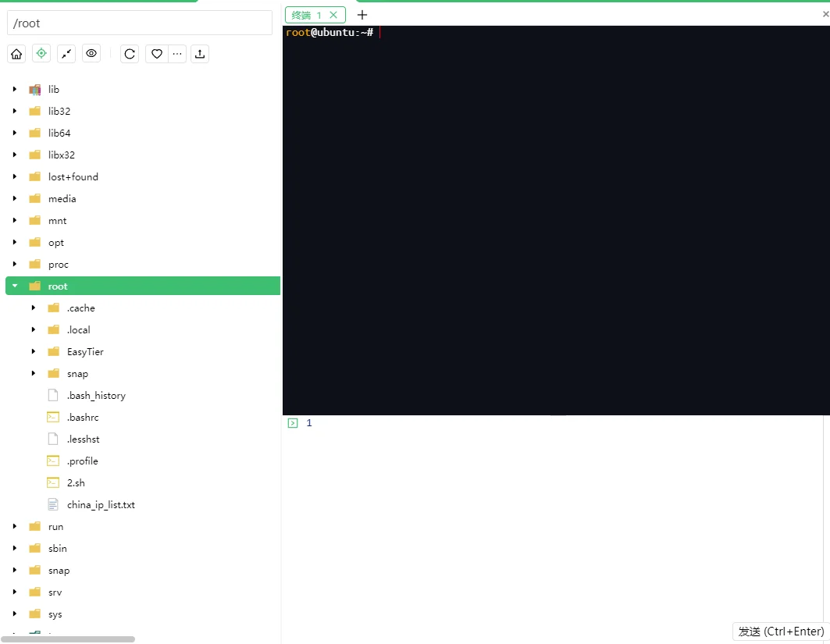This screenshot has height=644, width=830.
Task: Select the china_ip_list.txt file
Action: [x=101, y=505]
